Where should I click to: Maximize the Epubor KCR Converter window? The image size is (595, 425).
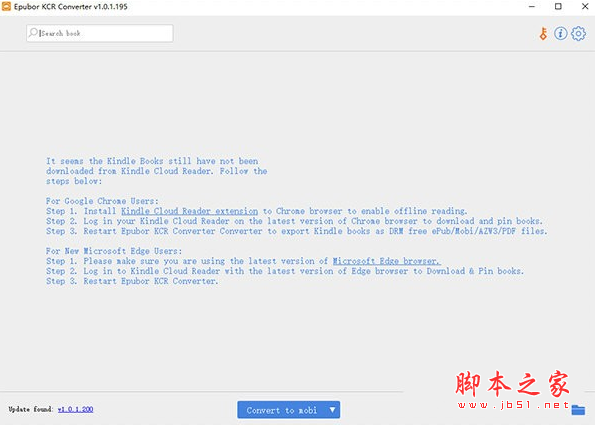tap(558, 6)
